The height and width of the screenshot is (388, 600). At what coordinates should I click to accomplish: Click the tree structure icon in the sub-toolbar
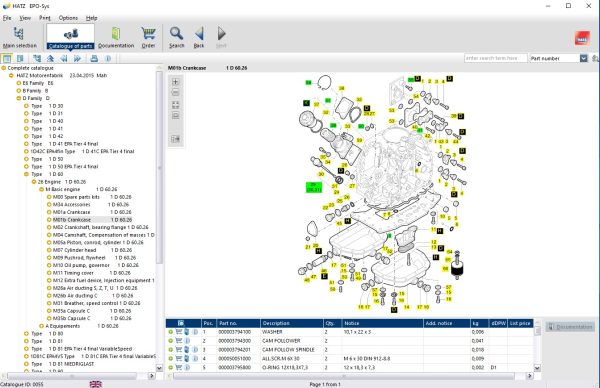point(37,59)
